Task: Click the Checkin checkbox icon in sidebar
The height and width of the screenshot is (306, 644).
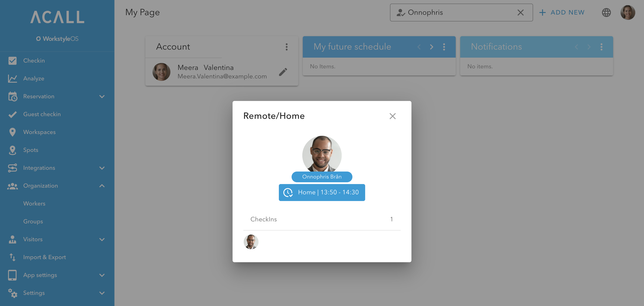Action: [x=12, y=61]
